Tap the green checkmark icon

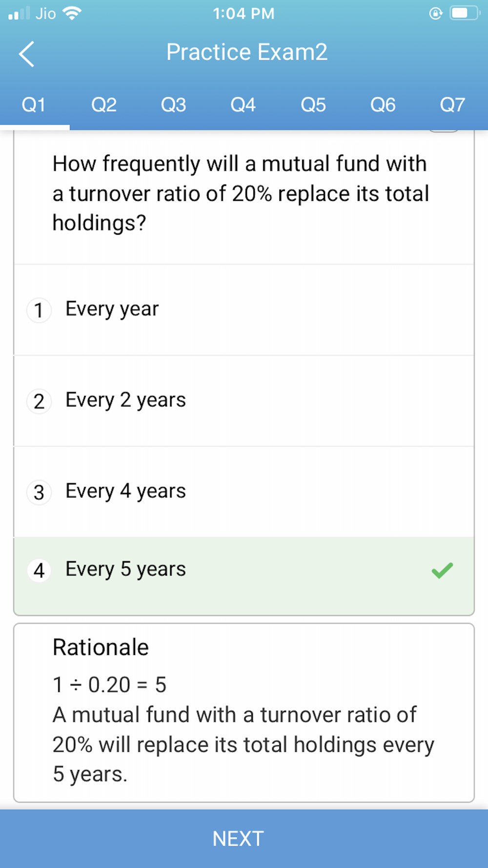click(442, 570)
